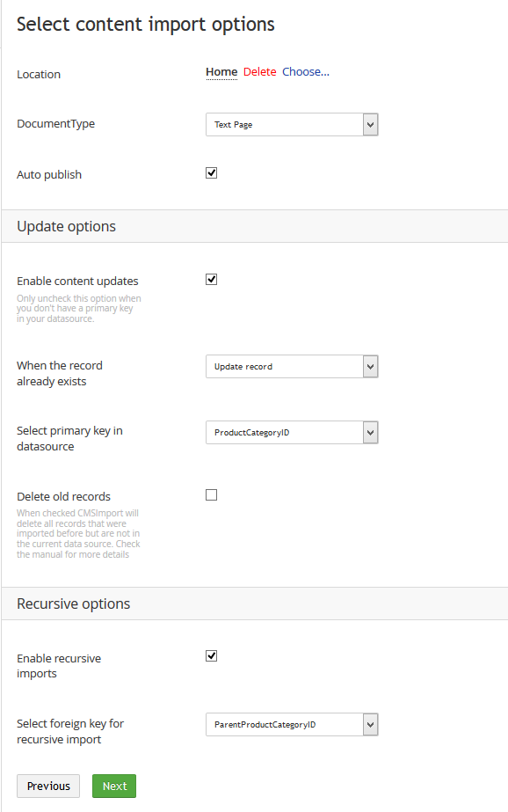This screenshot has height=812, width=508.
Task: Expand ParentProductCategoryID foreign key dropdown arrow
Action: click(x=370, y=725)
